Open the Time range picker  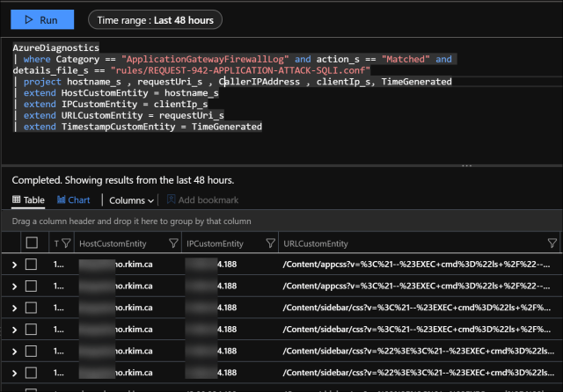156,19
